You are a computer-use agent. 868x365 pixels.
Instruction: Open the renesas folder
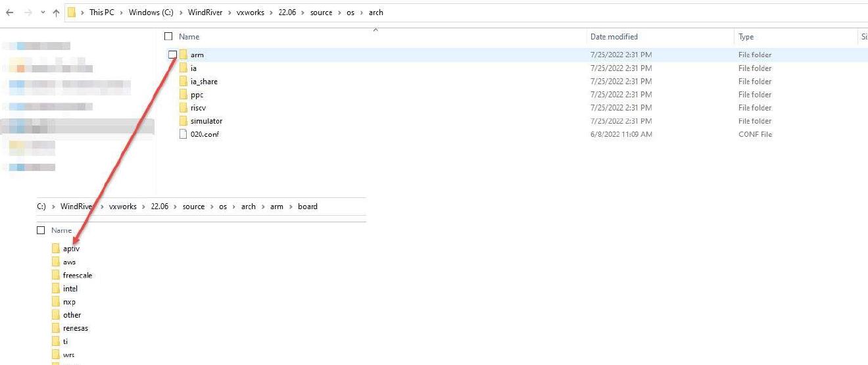[x=75, y=328]
